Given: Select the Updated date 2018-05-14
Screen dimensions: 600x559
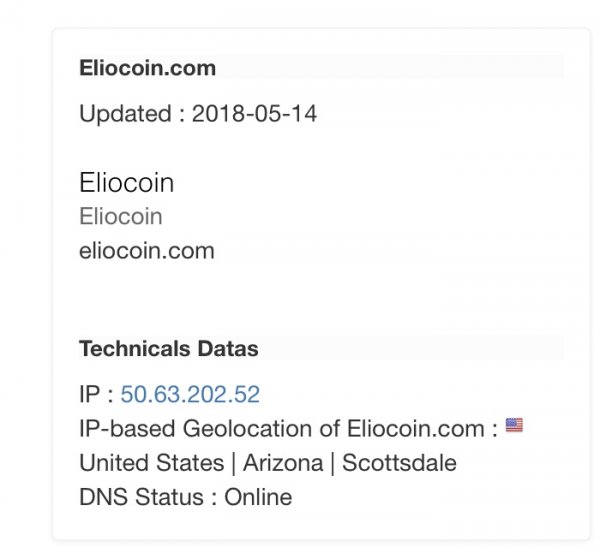Looking at the screenshot, I should 254,114.
